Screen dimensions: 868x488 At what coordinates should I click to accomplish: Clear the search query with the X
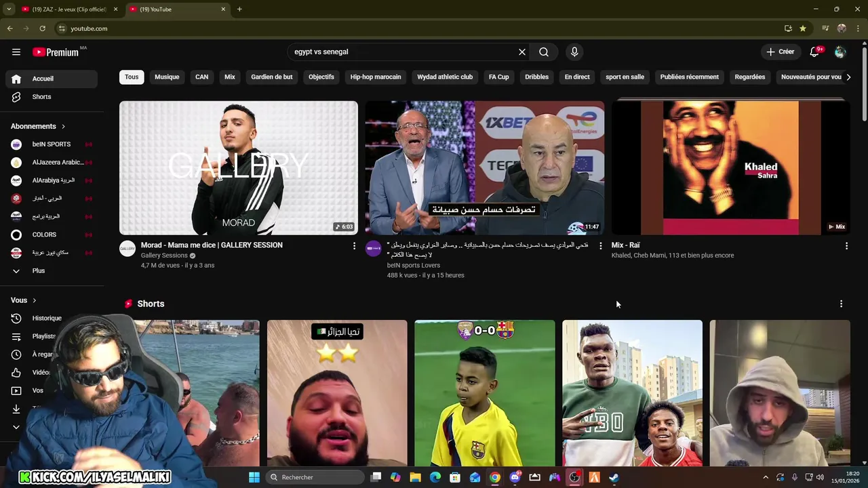tap(522, 52)
